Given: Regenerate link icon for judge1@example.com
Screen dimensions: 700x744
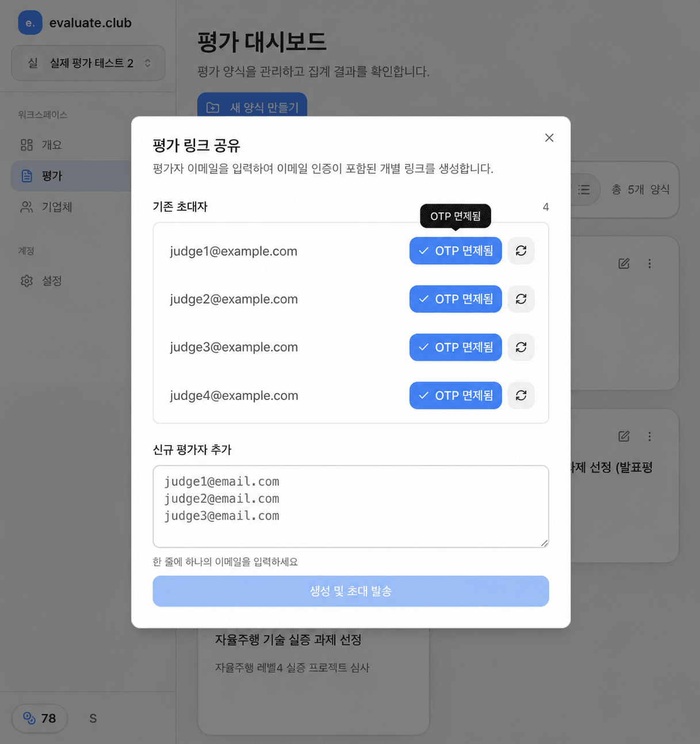Looking at the screenshot, I should [521, 251].
